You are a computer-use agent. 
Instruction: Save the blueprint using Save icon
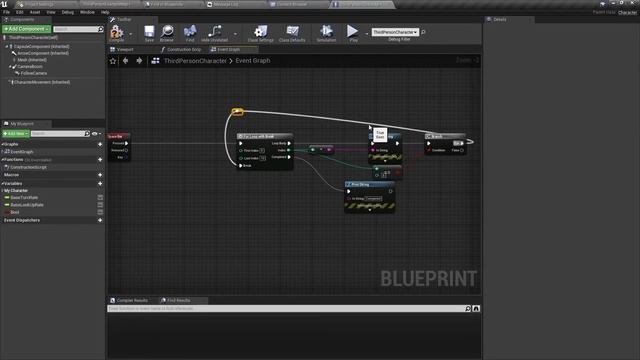(149, 33)
